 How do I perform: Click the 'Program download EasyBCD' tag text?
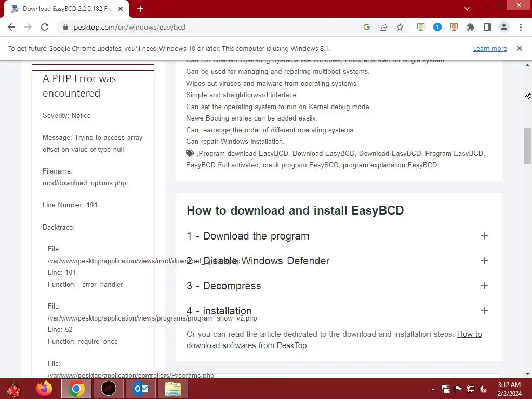coord(243,153)
